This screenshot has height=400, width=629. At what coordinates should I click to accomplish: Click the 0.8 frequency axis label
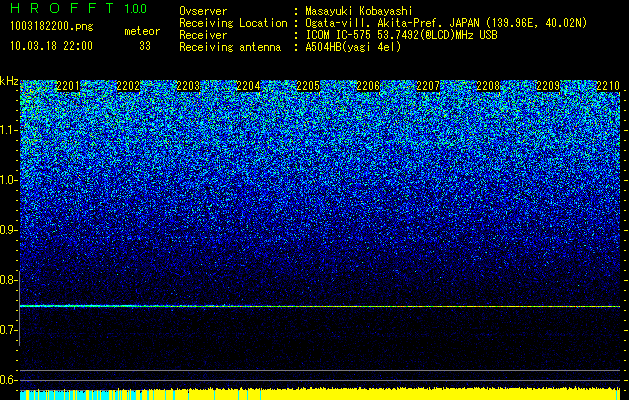pos(8,280)
